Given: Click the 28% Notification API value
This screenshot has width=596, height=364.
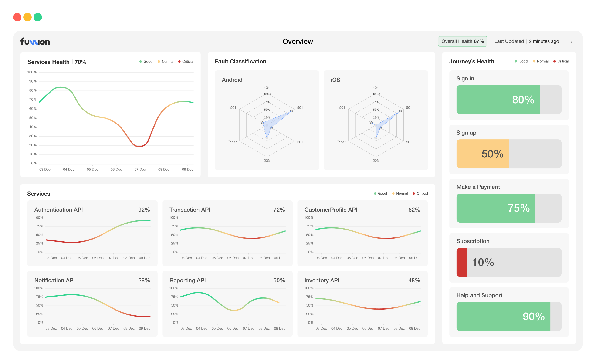Looking at the screenshot, I should (144, 280).
